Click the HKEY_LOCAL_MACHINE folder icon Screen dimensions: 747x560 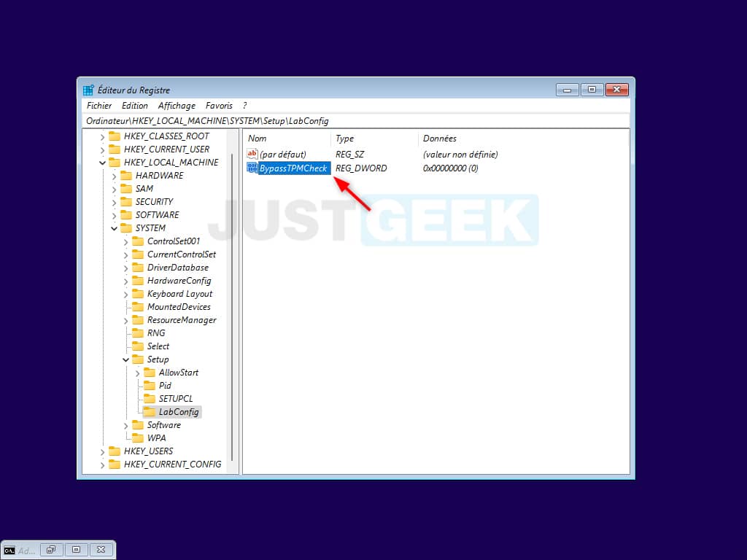(115, 163)
